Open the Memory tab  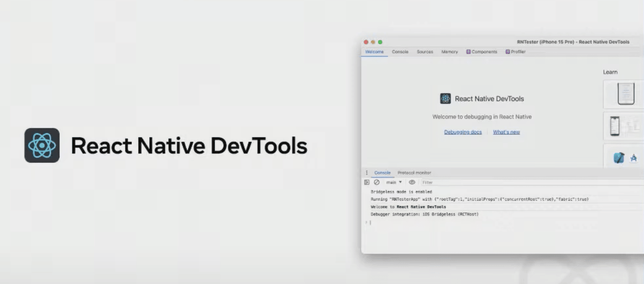[450, 52]
